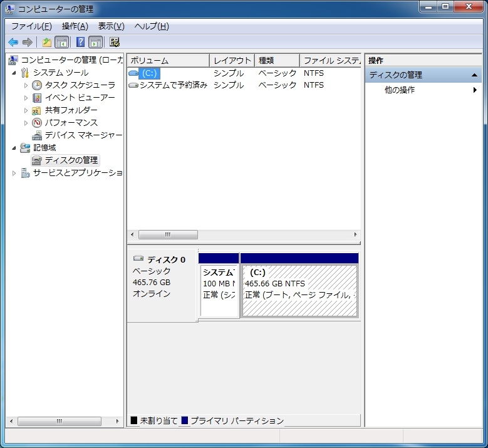488x448 pixels.
Task: Open the 操作(A) menu
Action: click(x=75, y=26)
